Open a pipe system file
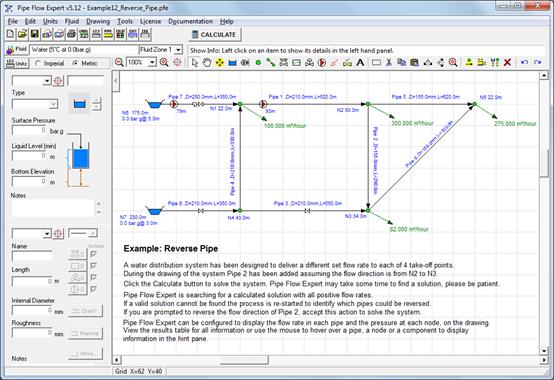 pos(22,34)
